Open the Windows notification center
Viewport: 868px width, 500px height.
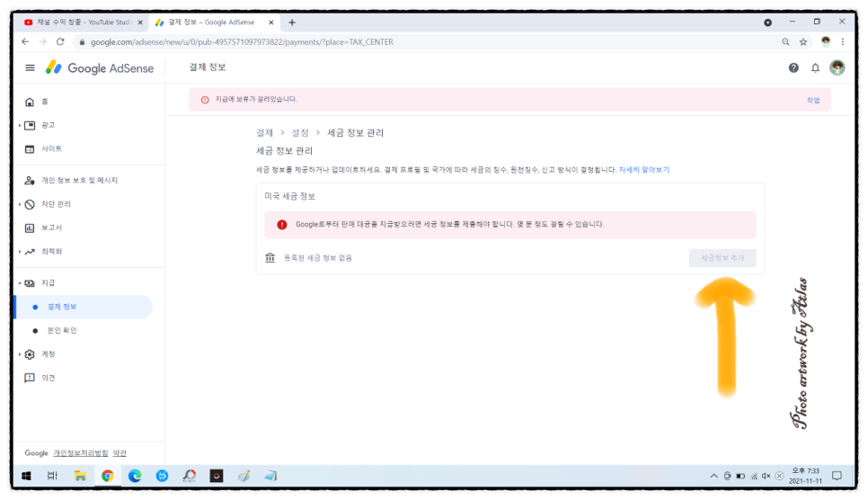[x=837, y=476]
